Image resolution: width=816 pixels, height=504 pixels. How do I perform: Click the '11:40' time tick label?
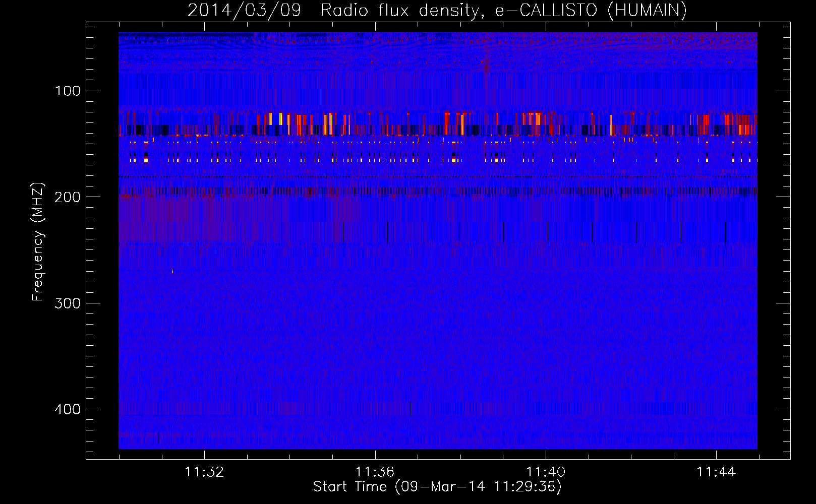(546, 472)
